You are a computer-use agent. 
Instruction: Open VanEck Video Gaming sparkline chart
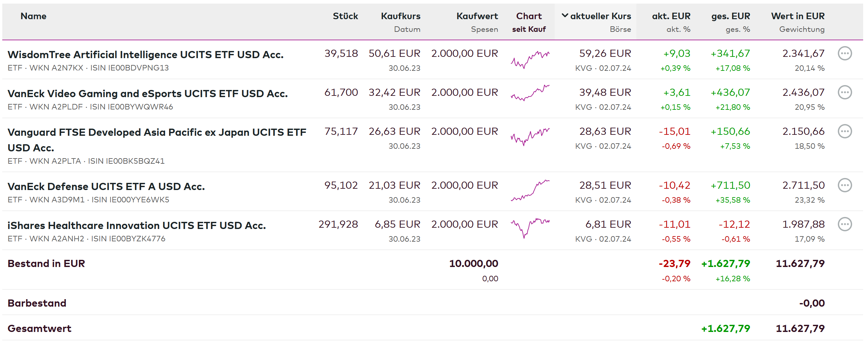coord(530,93)
